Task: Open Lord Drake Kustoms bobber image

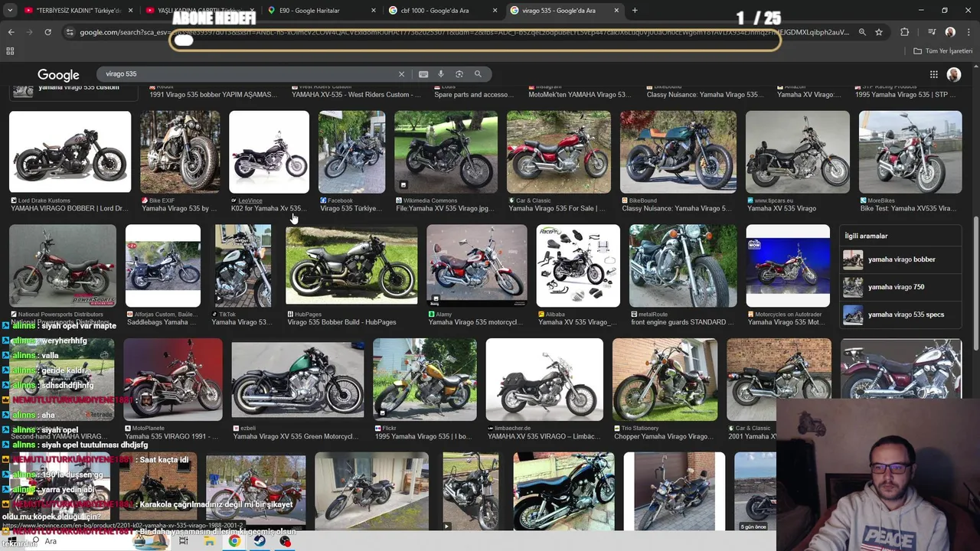Action: (x=70, y=152)
